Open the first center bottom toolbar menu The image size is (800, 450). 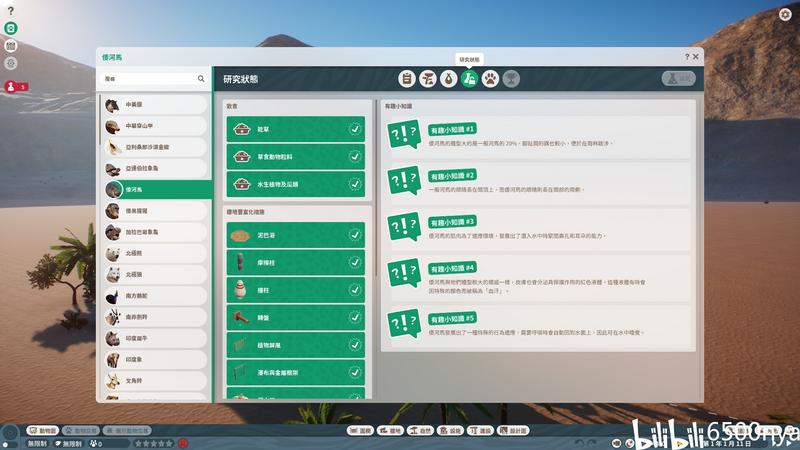[360, 431]
